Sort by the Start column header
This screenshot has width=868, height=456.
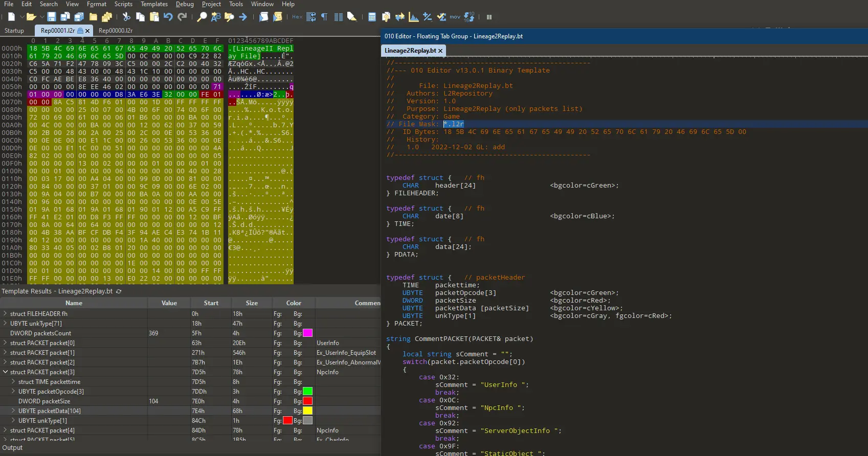211,303
